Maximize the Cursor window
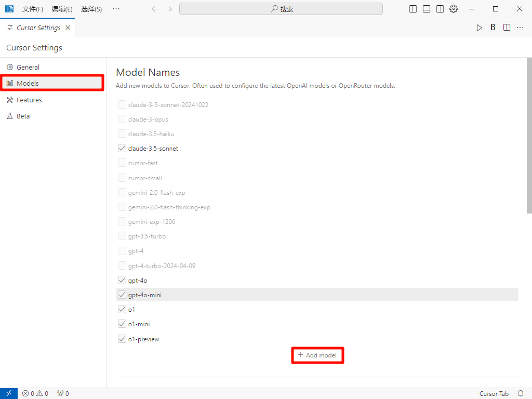Screen dimensions: 532x399 (x=496, y=9)
